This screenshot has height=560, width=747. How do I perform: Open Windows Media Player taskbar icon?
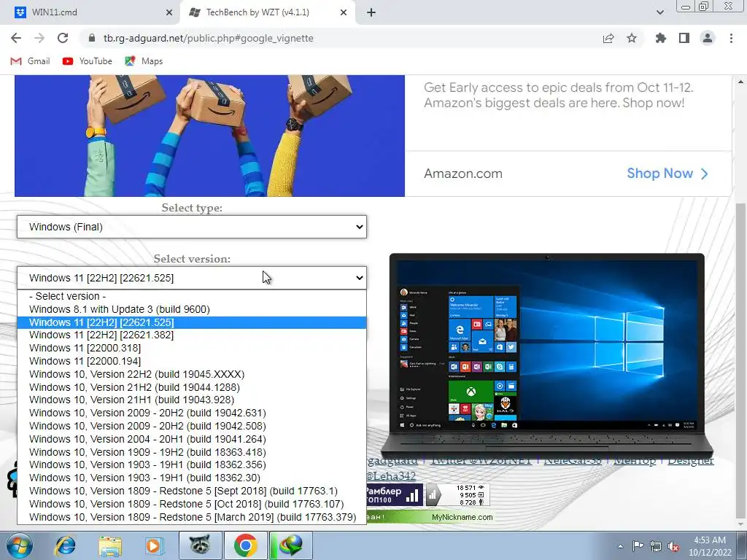point(153,545)
